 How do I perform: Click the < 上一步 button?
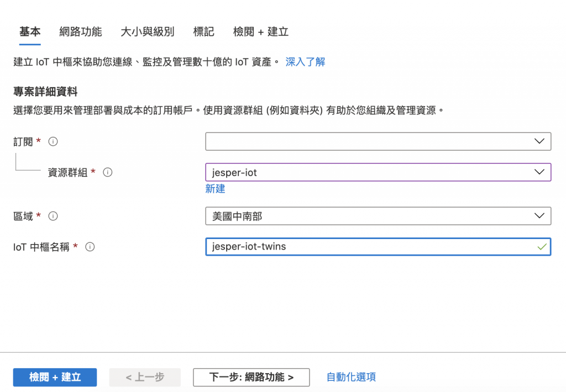[145, 377]
